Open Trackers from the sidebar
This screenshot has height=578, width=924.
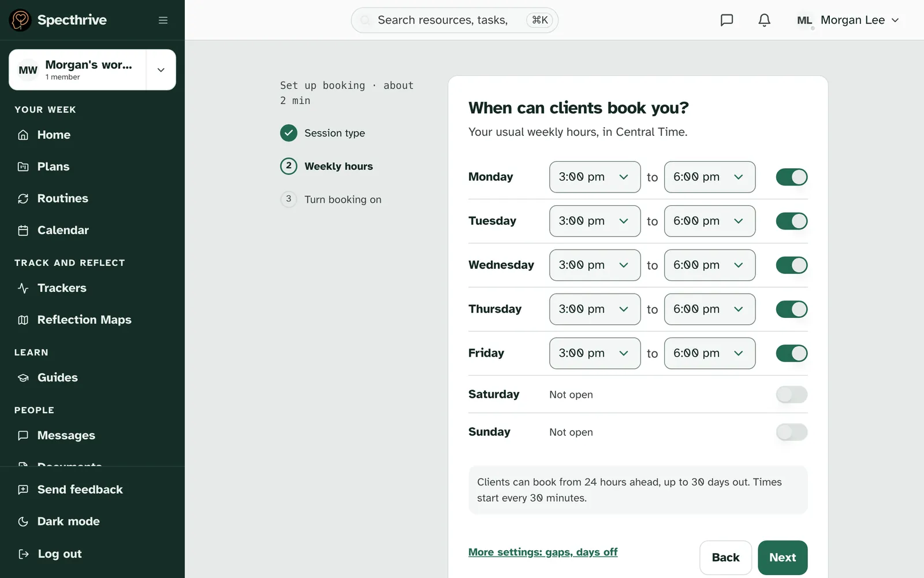click(x=92, y=288)
